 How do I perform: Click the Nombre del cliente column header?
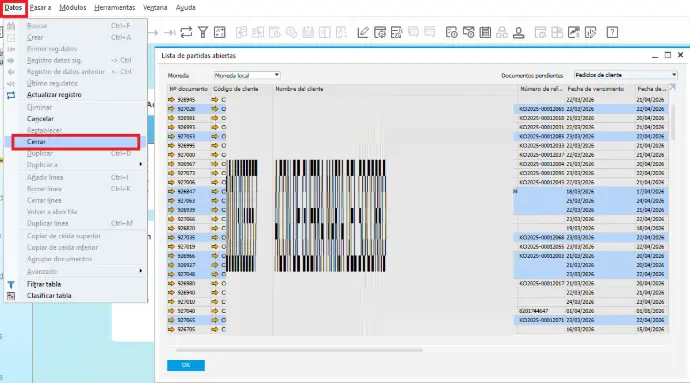[x=299, y=89]
